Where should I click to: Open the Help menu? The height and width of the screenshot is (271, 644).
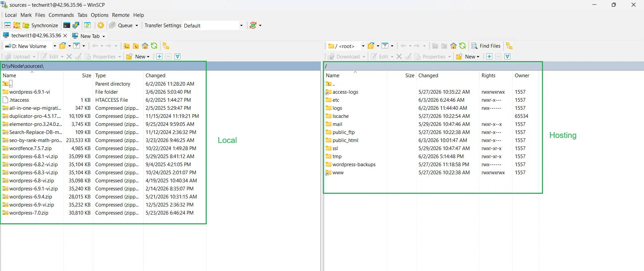tap(139, 15)
